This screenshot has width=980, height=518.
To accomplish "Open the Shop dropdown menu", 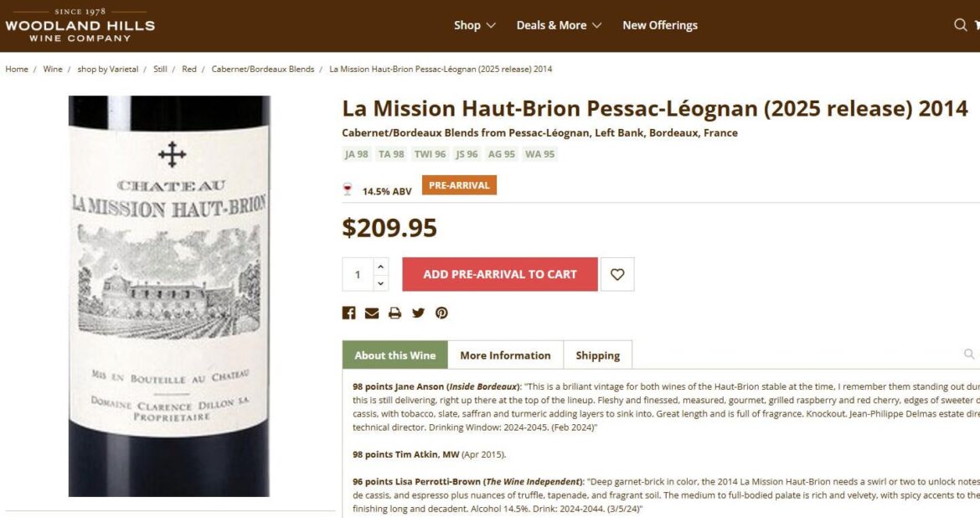I will [474, 25].
